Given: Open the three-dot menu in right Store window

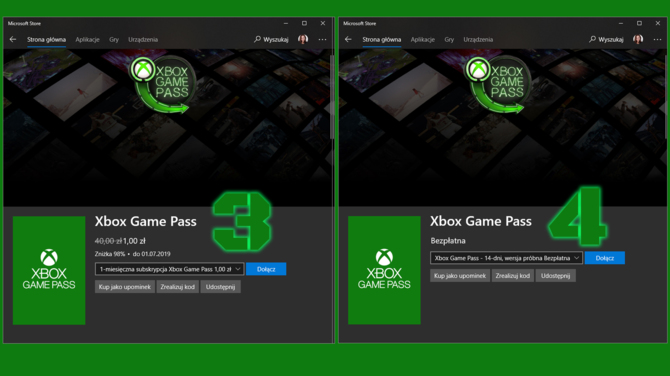Looking at the screenshot, I should pyautogui.click(x=657, y=39).
